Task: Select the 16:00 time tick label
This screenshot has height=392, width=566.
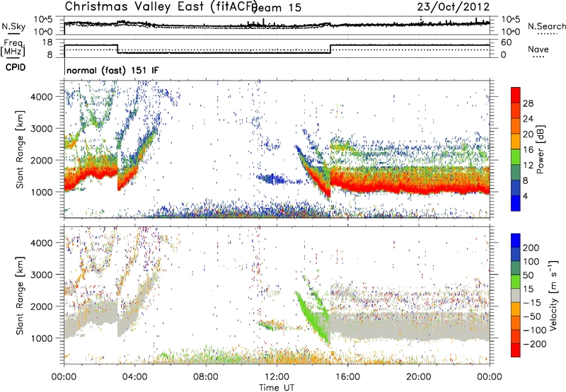Action: [347, 377]
